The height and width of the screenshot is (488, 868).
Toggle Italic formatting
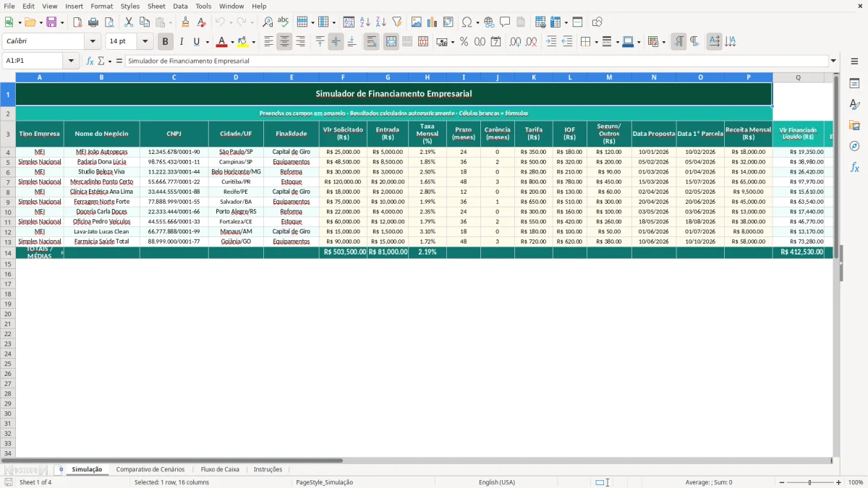tap(182, 42)
